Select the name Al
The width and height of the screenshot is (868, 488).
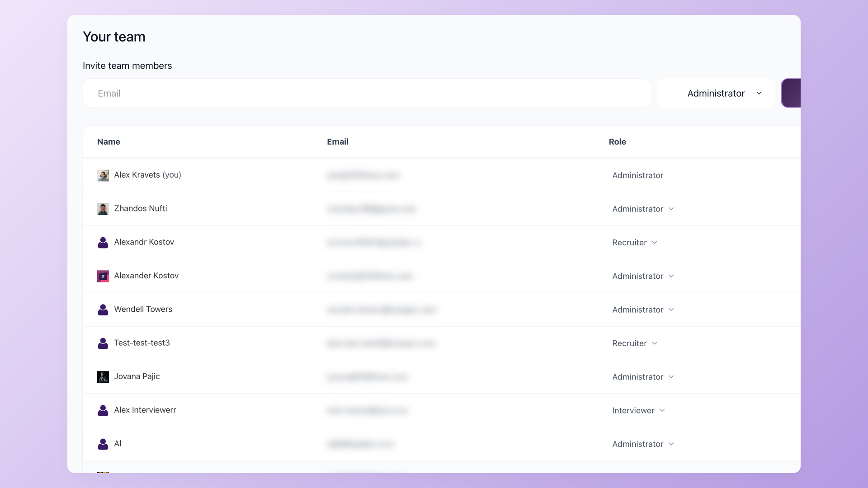click(x=118, y=444)
